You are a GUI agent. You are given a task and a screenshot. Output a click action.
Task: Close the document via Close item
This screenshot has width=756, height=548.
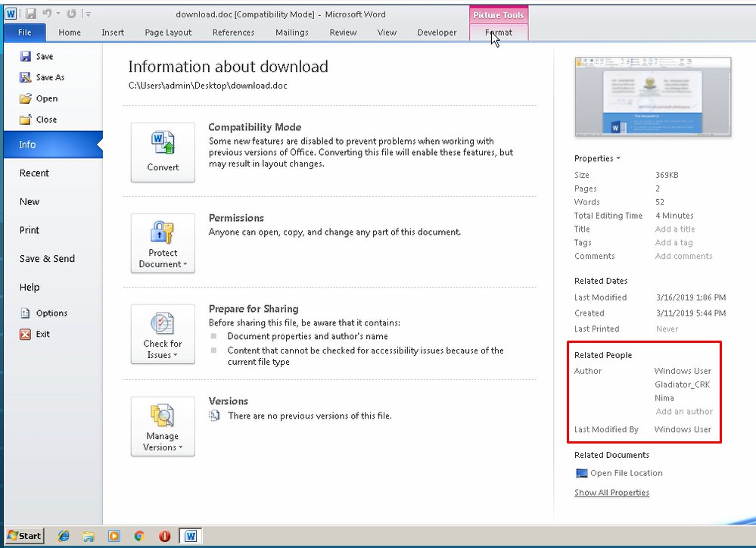coord(26,120)
